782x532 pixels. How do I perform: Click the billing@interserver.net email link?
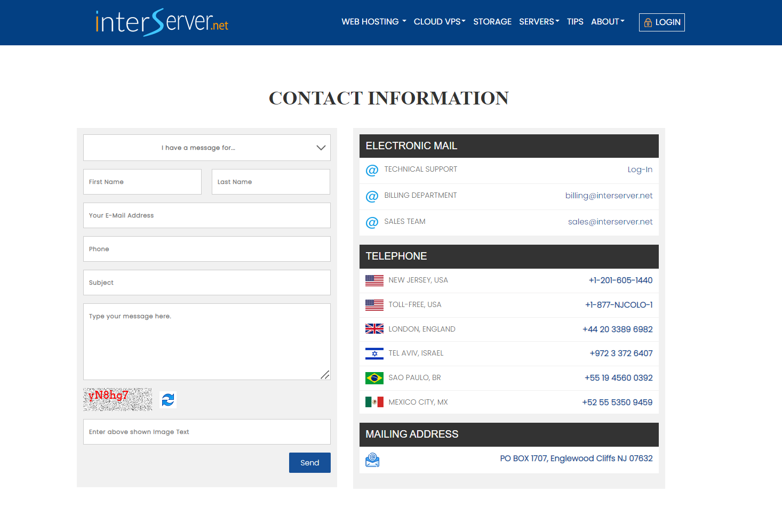(x=609, y=196)
